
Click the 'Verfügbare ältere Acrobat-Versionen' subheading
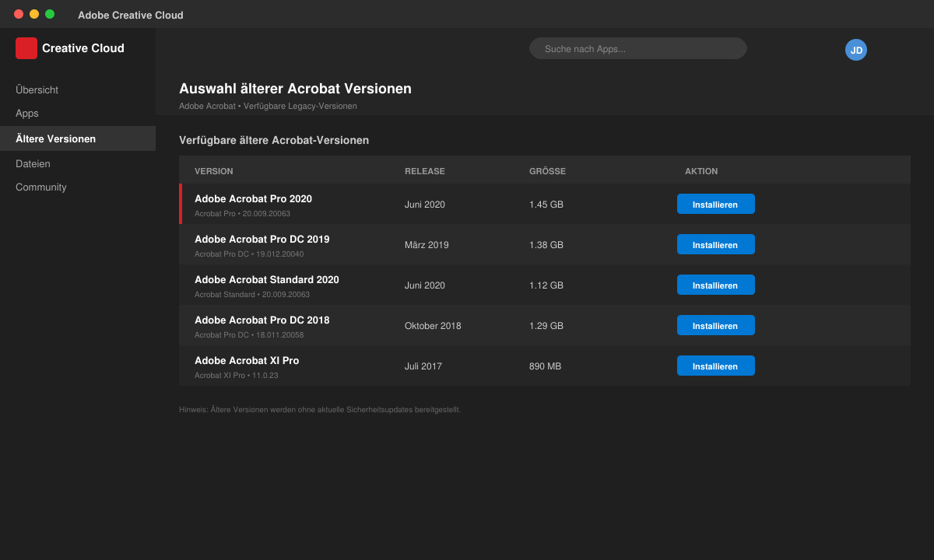(274, 141)
